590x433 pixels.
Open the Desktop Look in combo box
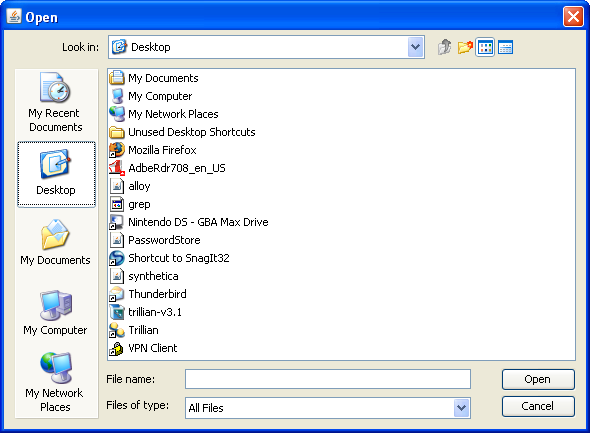pos(266,47)
